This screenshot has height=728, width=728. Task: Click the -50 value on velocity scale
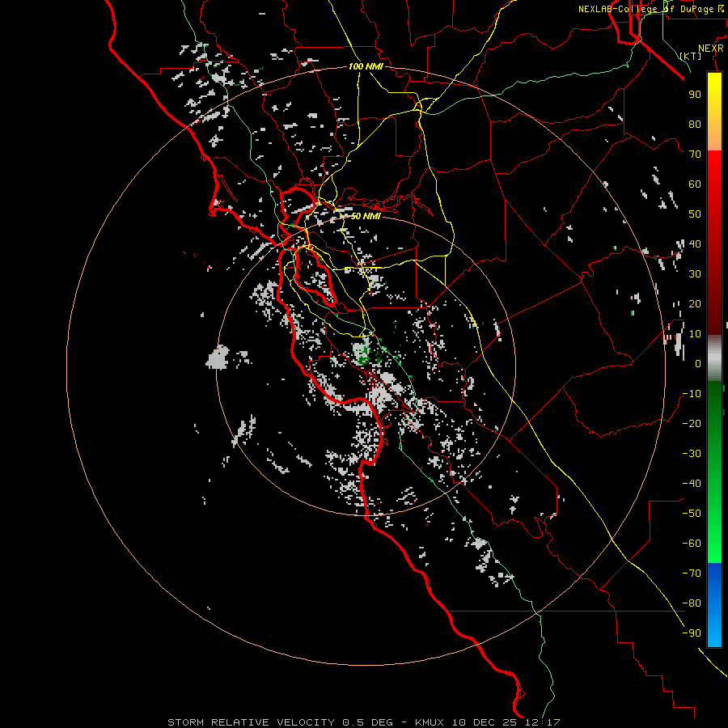pyautogui.click(x=692, y=514)
